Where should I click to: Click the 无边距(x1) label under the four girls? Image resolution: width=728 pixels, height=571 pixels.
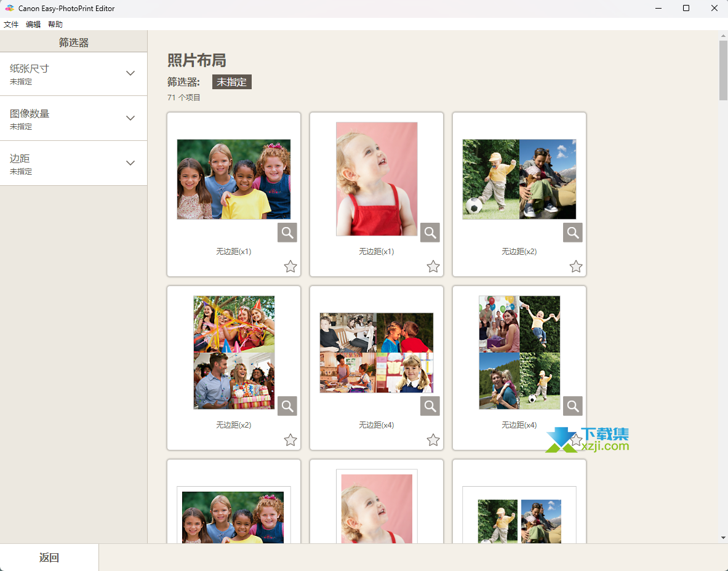pyautogui.click(x=233, y=251)
